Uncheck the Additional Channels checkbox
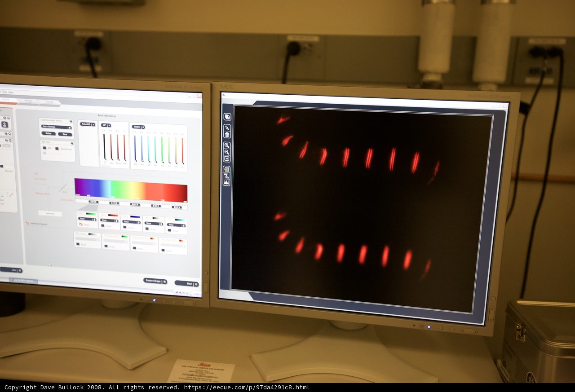The height and width of the screenshot is (392, 575). click(x=27, y=223)
